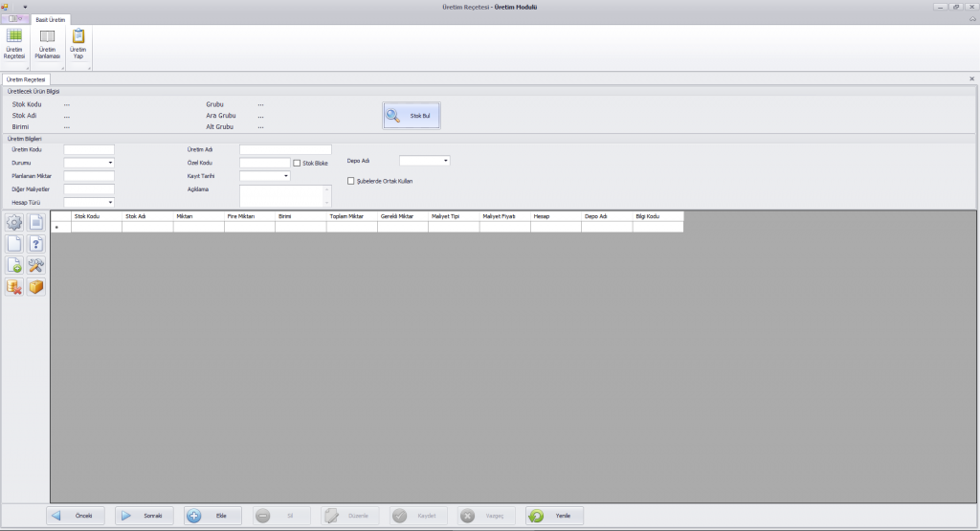Click the empty Stok Kodu cell in new row
This screenshot has height=531, width=980.
97,228
